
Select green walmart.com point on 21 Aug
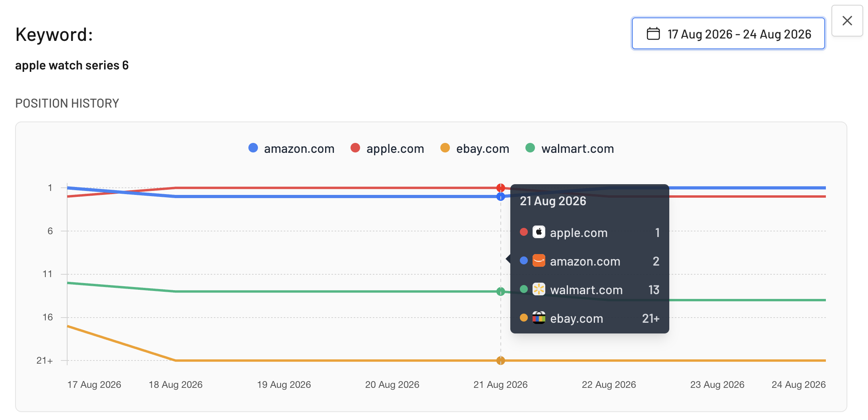click(500, 291)
